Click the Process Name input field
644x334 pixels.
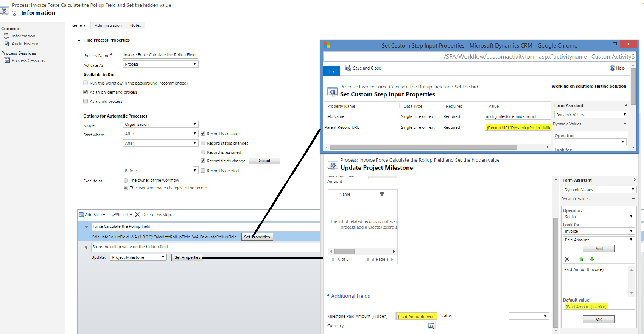pos(160,55)
